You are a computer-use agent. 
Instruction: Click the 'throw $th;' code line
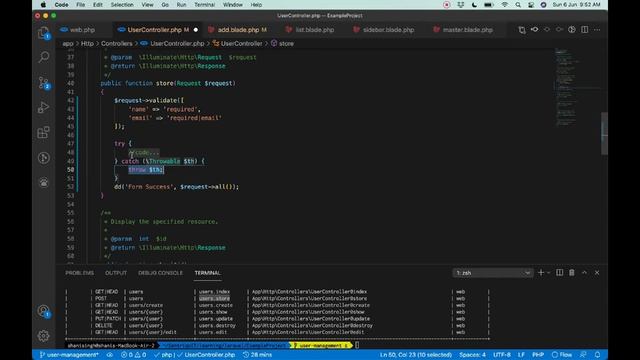click(145, 170)
